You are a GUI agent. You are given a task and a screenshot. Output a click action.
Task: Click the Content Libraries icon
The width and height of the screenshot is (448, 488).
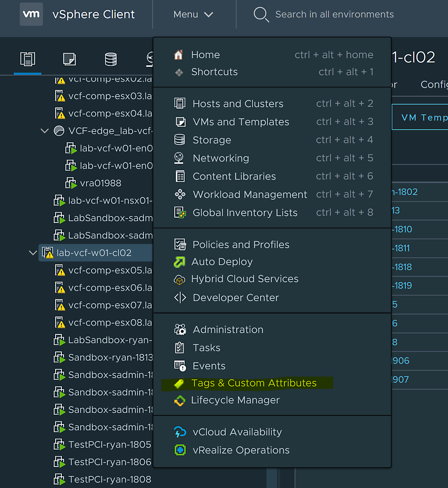(180, 176)
